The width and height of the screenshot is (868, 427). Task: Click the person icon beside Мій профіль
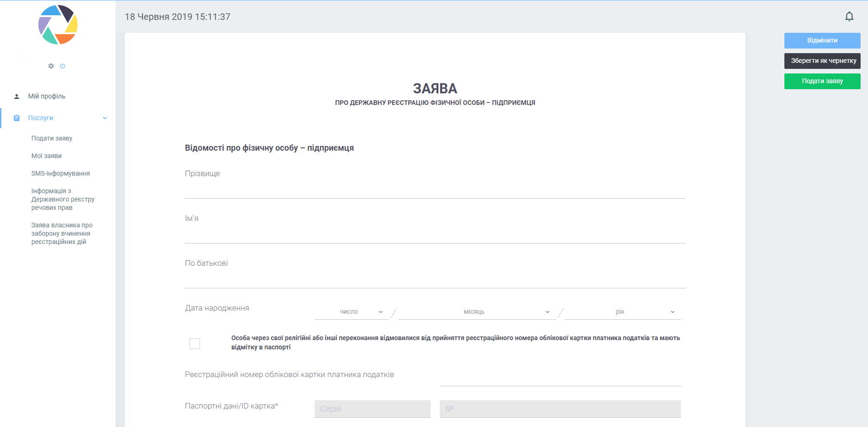point(17,97)
